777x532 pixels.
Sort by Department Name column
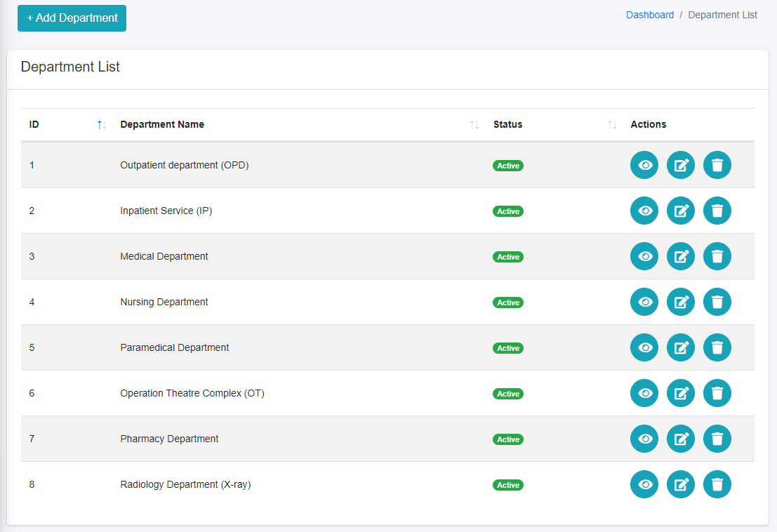click(162, 124)
